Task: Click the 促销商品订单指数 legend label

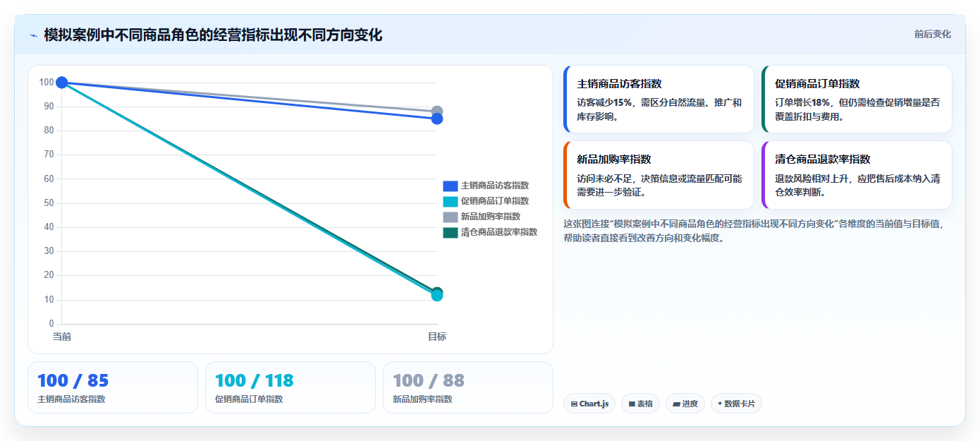Action: click(495, 201)
